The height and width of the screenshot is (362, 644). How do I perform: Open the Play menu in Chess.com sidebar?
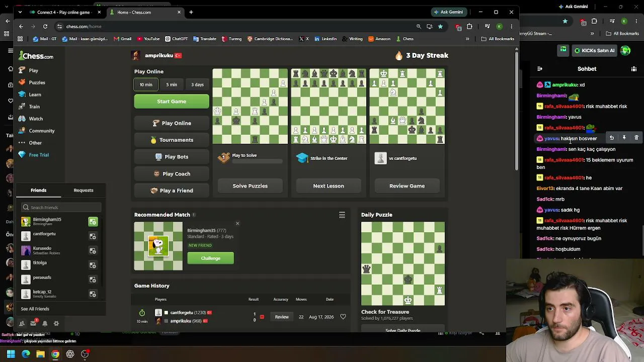(x=28, y=70)
